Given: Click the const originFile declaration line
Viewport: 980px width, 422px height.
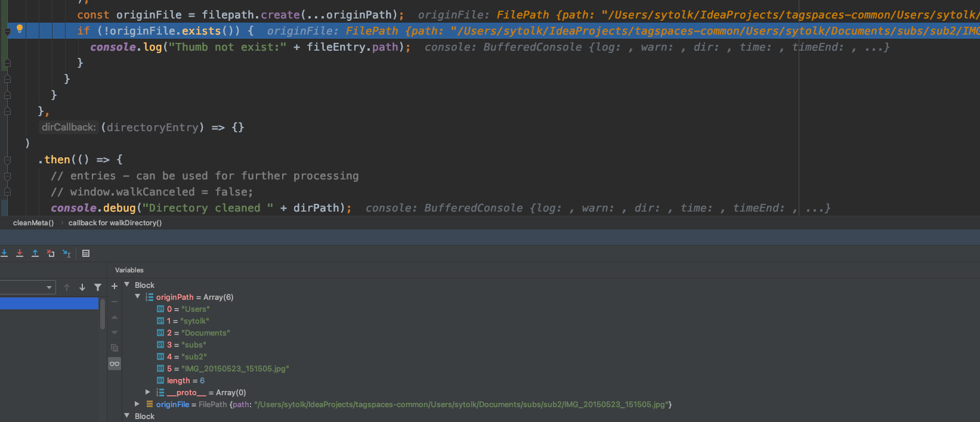Looking at the screenshot, I should tap(240, 14).
